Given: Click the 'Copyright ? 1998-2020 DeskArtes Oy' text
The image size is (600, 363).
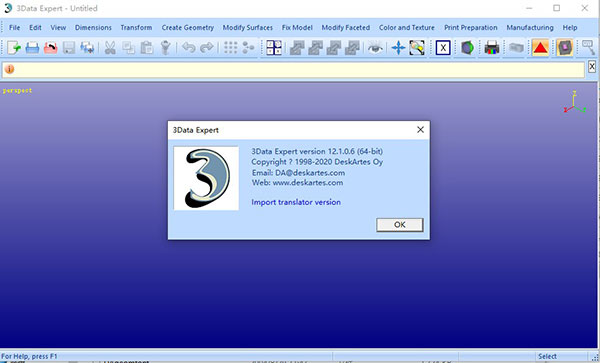Looking at the screenshot, I should (317, 162).
